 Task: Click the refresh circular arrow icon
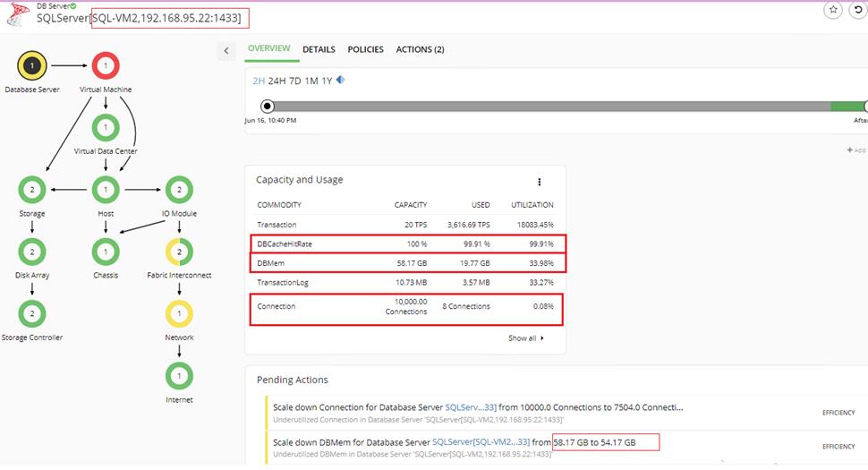coord(858,10)
